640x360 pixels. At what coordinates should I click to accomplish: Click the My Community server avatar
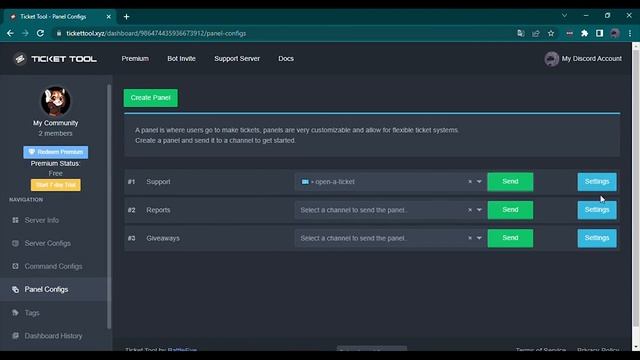(x=56, y=101)
